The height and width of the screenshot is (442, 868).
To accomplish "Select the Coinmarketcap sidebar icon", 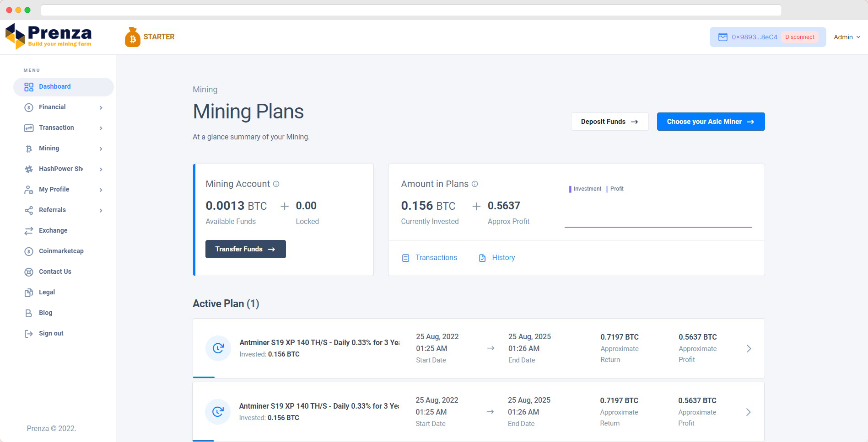I will click(28, 251).
